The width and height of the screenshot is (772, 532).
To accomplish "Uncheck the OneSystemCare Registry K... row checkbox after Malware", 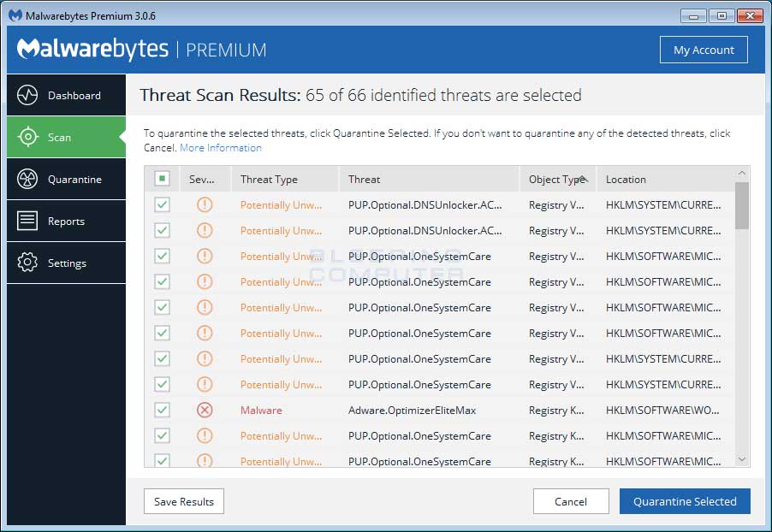I will 162,435.
